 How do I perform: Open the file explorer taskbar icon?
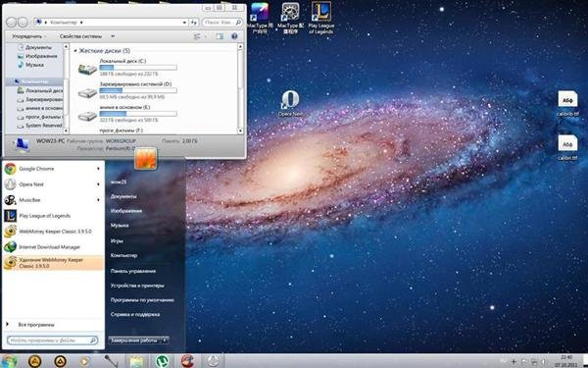coord(137,361)
